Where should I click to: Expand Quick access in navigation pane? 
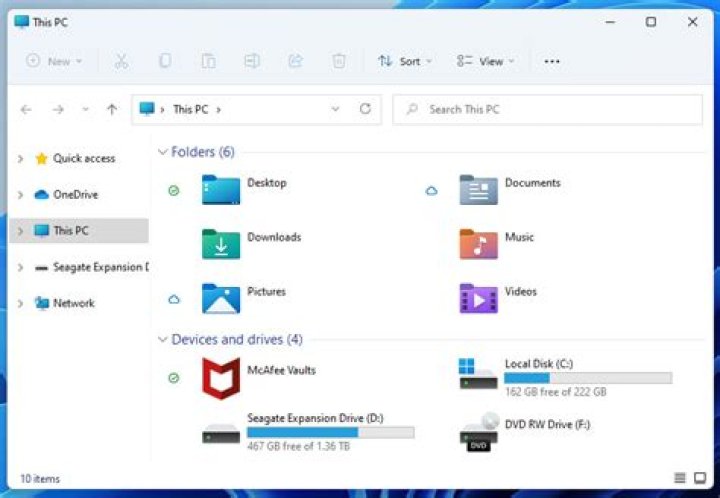(x=21, y=159)
